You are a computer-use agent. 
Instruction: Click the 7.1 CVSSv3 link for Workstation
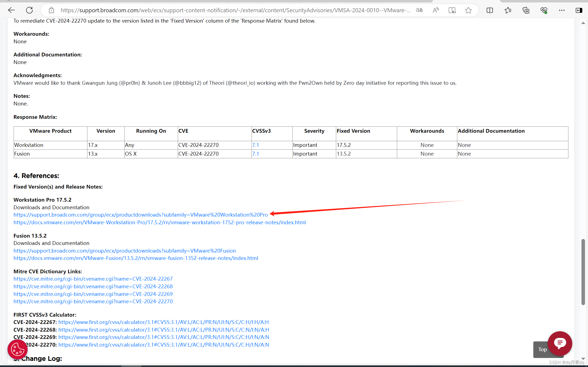tap(255, 145)
